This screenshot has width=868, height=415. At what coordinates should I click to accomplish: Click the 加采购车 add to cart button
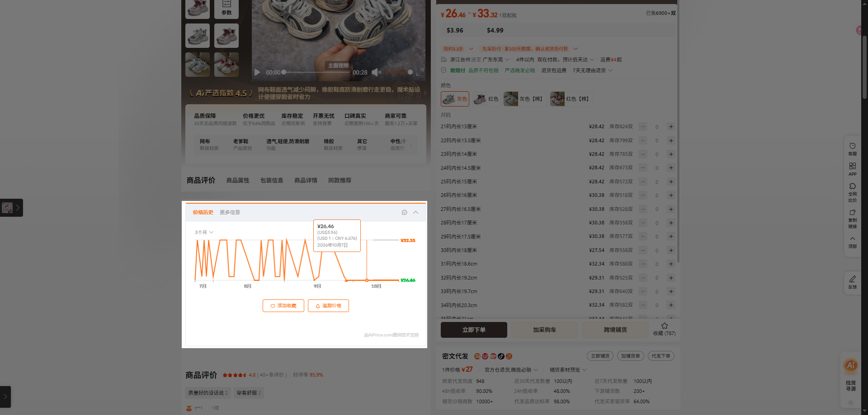click(x=544, y=330)
